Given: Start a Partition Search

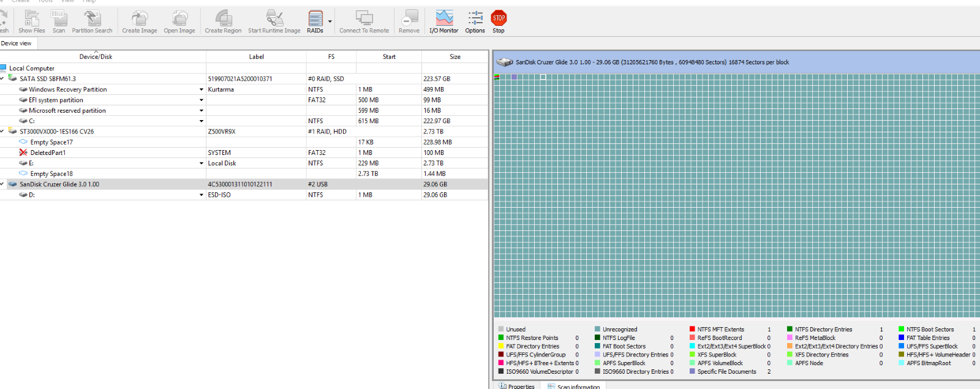Looking at the screenshot, I should (x=92, y=21).
